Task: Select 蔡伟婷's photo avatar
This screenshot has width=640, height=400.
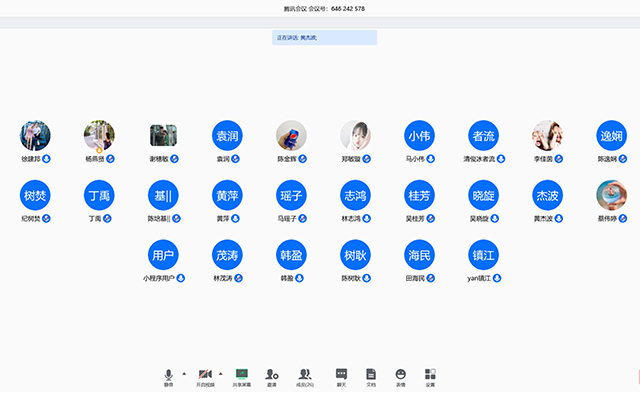Action: (x=612, y=195)
